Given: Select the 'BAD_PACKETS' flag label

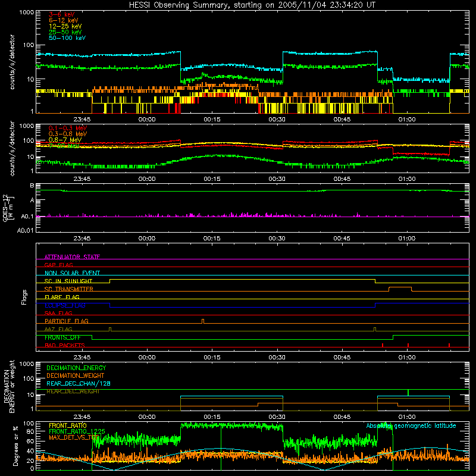Looking at the screenshot, I should (x=65, y=345).
